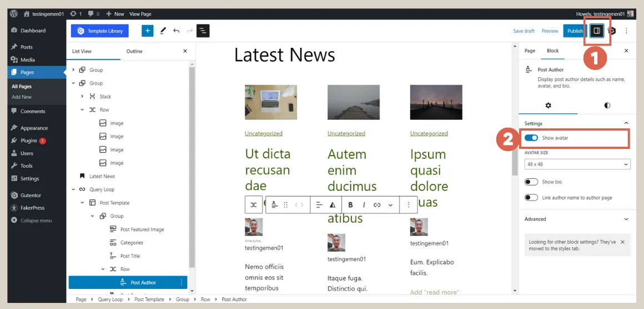Screen dimensions: 644x309
Task: Click the Publish button
Action: [x=575, y=31]
